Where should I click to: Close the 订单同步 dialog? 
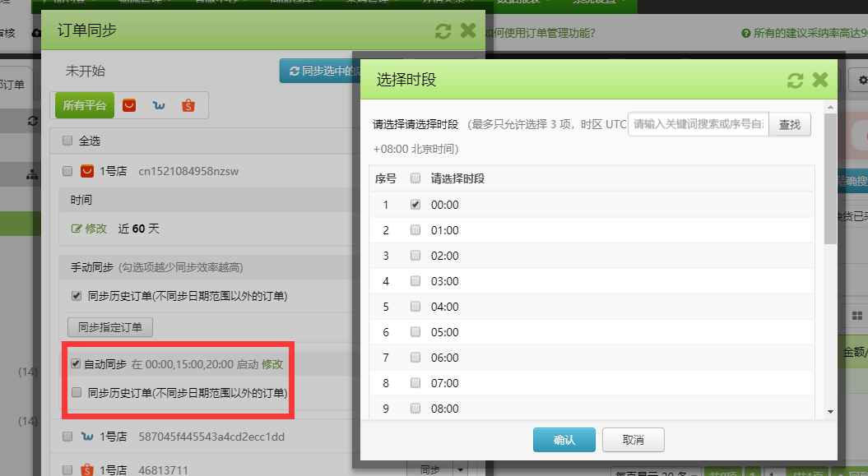(x=468, y=30)
